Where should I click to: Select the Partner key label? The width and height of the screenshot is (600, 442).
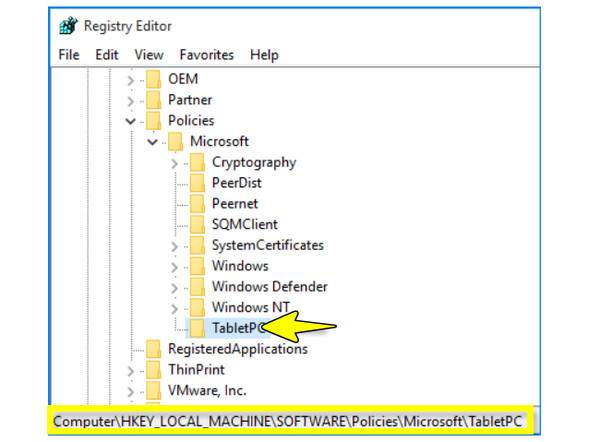coord(190,100)
